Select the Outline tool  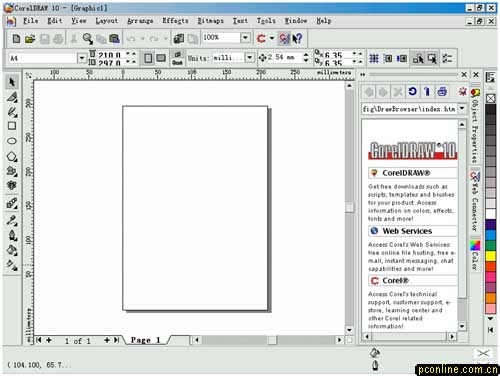(12, 235)
